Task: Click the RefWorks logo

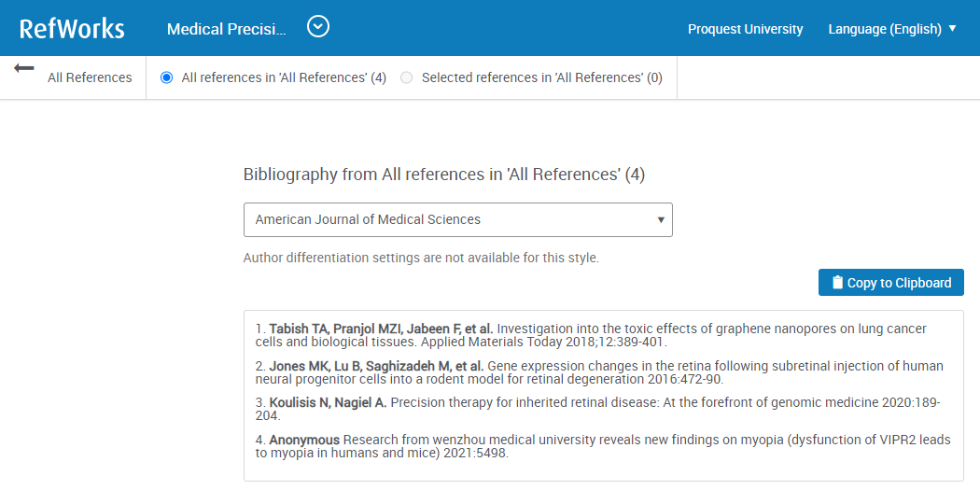Action: click(72, 28)
